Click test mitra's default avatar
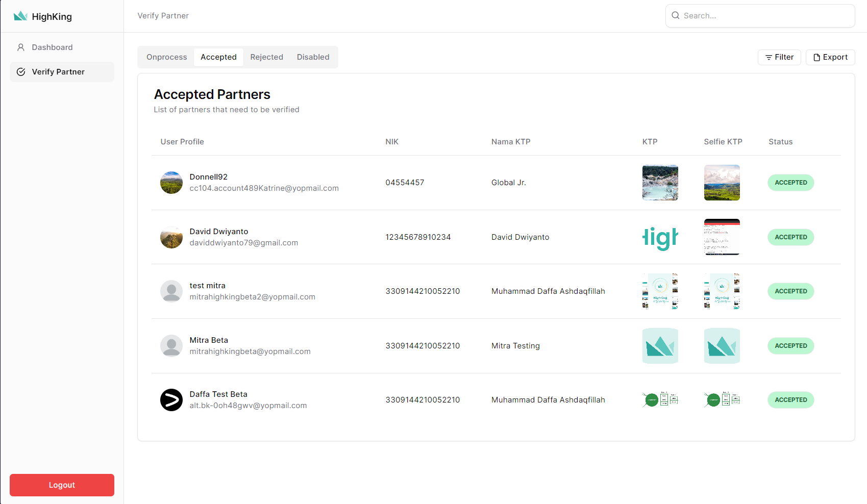The image size is (867, 504). (x=171, y=291)
